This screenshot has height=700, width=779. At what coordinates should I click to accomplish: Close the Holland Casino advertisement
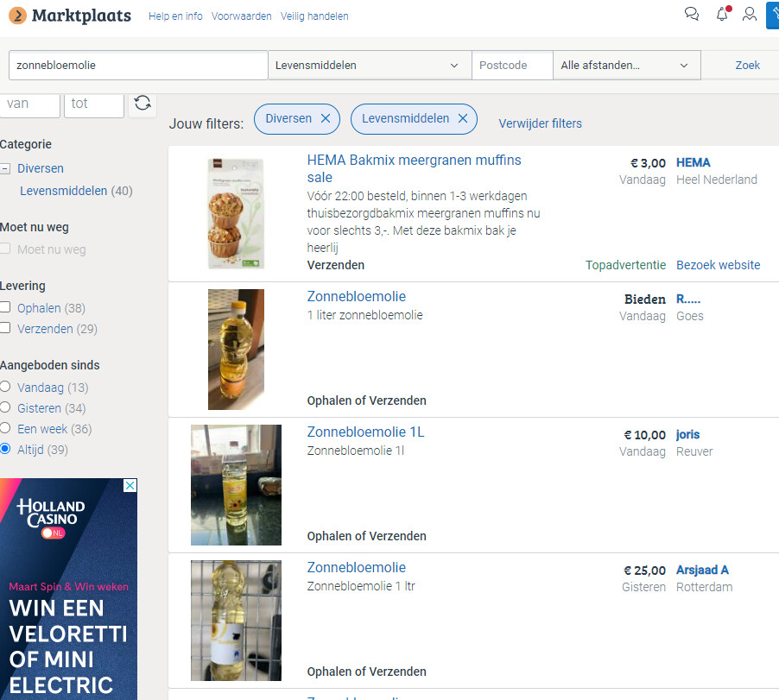[130, 485]
